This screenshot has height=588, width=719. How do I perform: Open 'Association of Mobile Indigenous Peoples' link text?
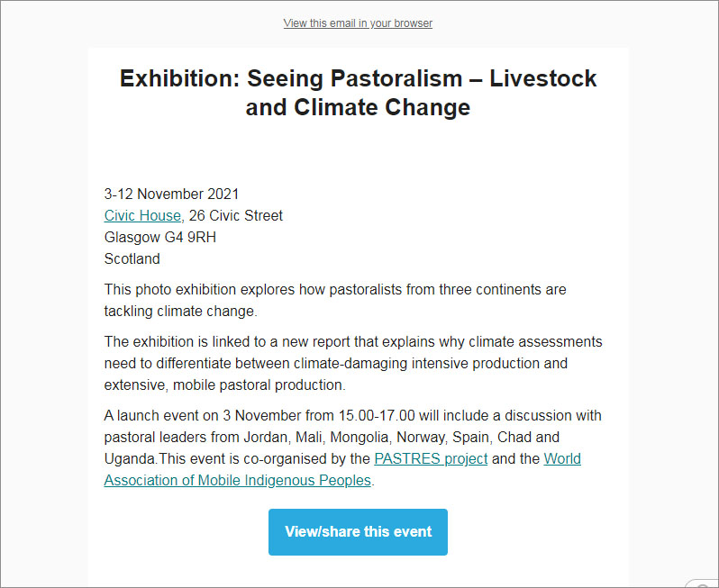coord(238,480)
